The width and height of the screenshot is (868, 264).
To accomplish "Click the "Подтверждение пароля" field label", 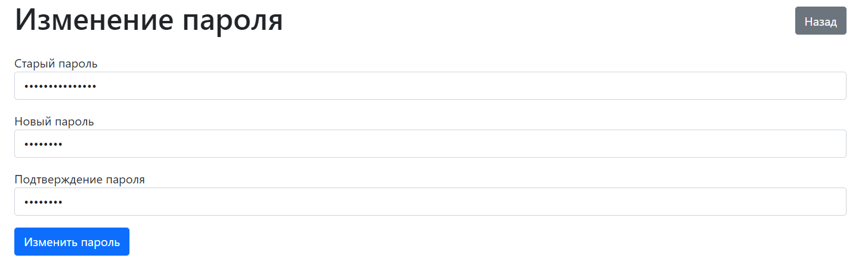I will pyautogui.click(x=79, y=179).
